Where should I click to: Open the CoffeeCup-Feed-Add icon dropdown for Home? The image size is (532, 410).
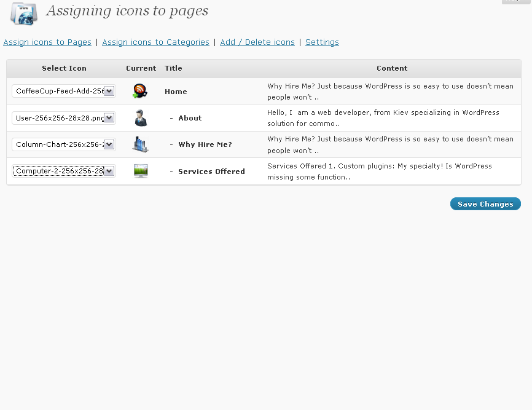coord(64,91)
